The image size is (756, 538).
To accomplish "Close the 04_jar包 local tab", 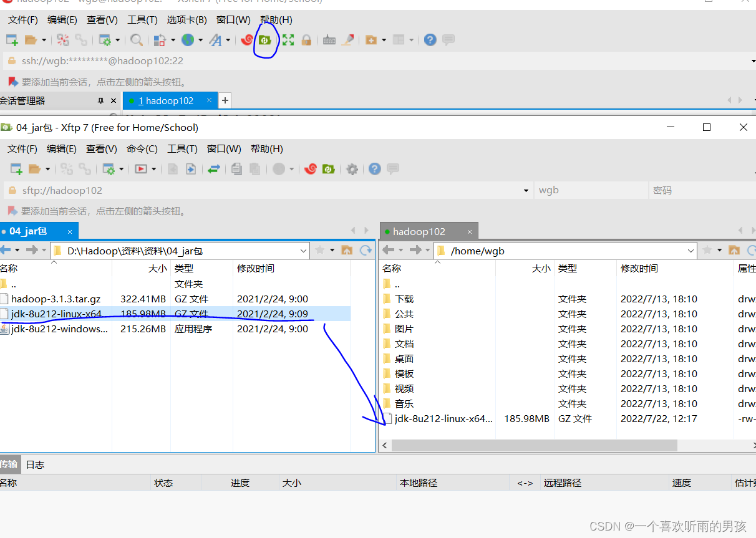I will point(70,232).
